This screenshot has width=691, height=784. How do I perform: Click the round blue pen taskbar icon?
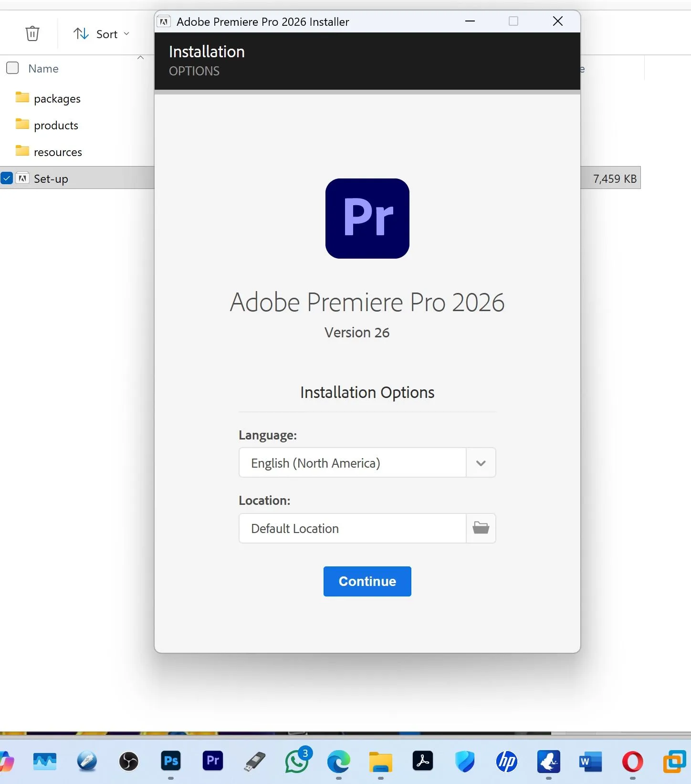[x=87, y=761]
